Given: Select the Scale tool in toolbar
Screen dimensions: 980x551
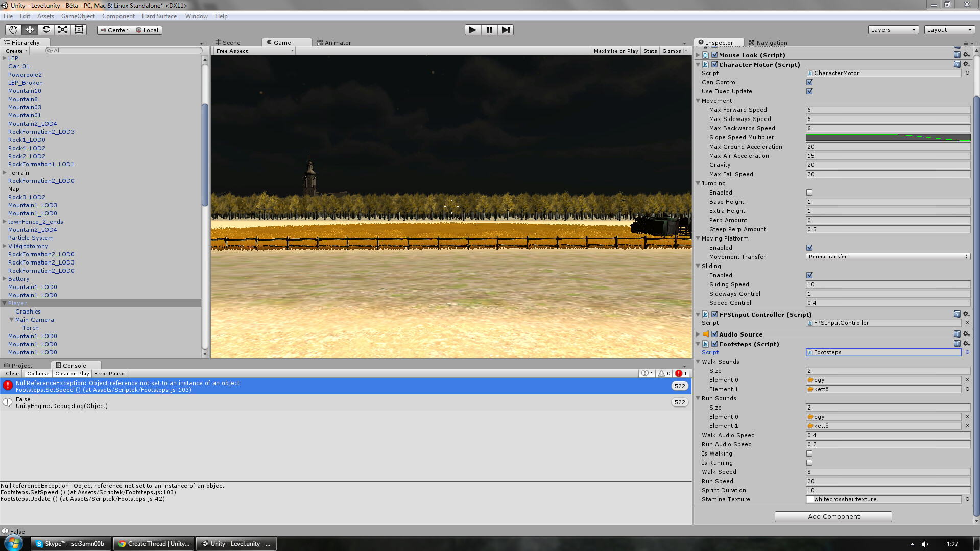Looking at the screenshot, I should point(62,30).
